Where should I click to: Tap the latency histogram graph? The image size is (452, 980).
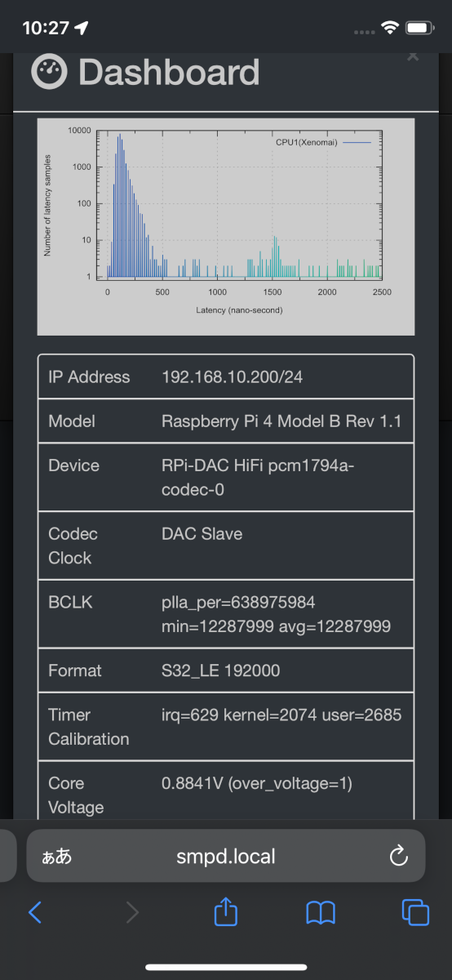click(x=226, y=226)
